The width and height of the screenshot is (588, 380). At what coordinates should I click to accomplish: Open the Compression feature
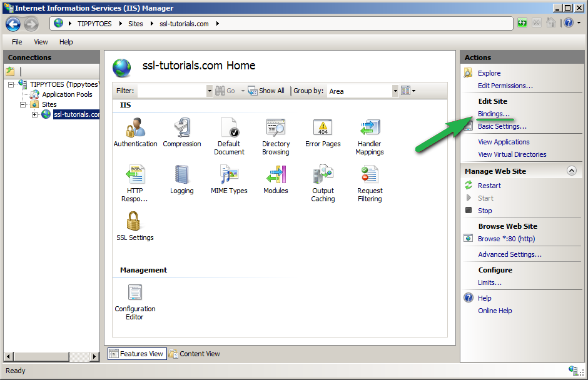pos(182,132)
